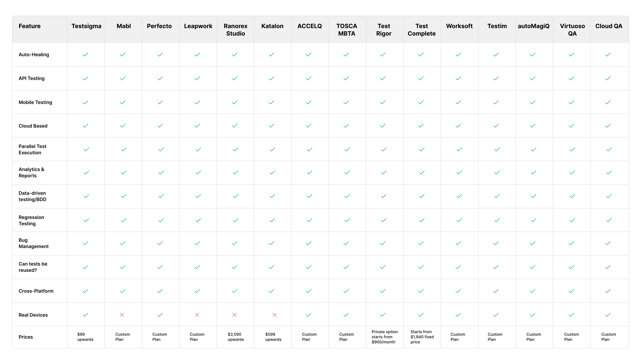Click Testsigma's $99 upwards price

coord(85,337)
